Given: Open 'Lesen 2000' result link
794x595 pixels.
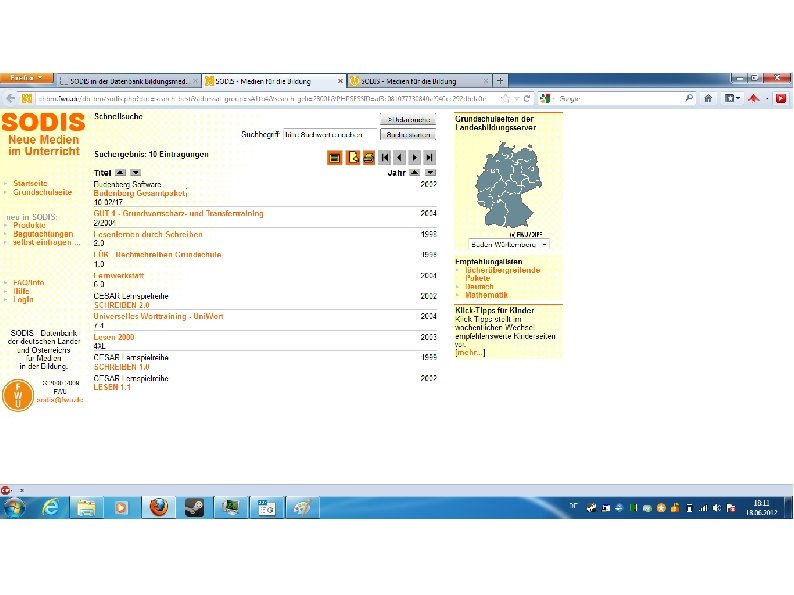Looking at the screenshot, I should (x=114, y=337).
